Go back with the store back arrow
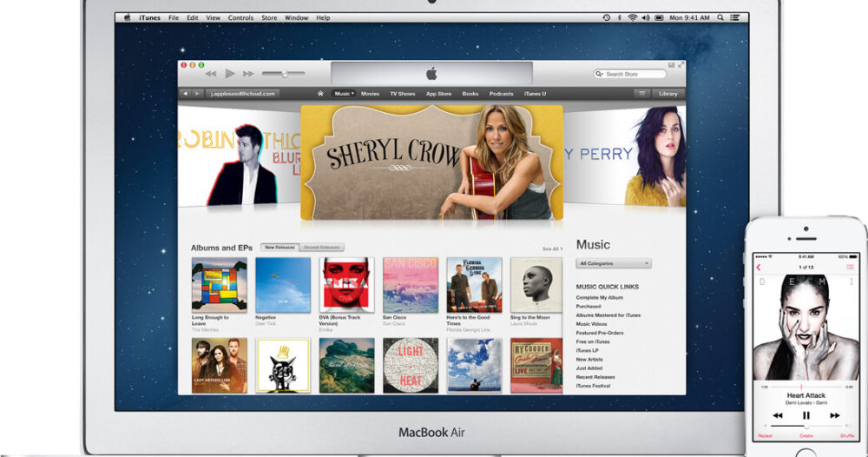Viewport: 868px width, 457px height. [x=185, y=94]
